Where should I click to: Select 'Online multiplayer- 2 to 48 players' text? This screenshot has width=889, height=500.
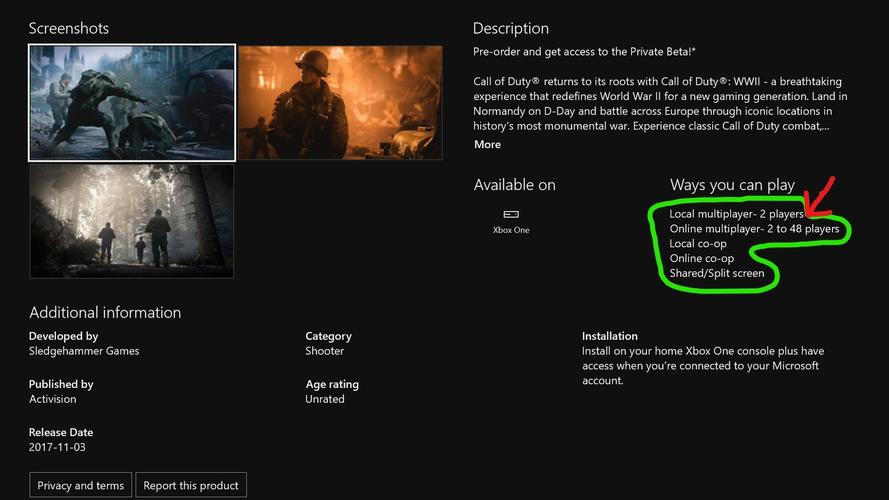(754, 228)
